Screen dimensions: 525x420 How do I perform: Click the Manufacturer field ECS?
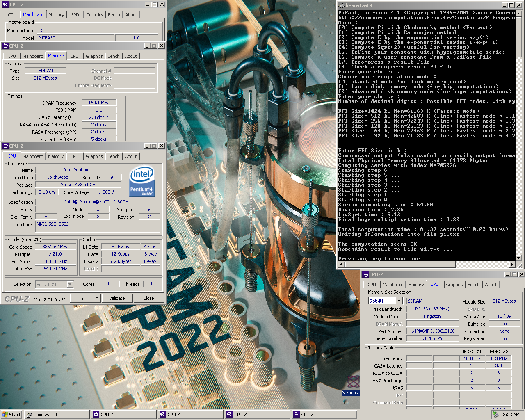pos(98,31)
